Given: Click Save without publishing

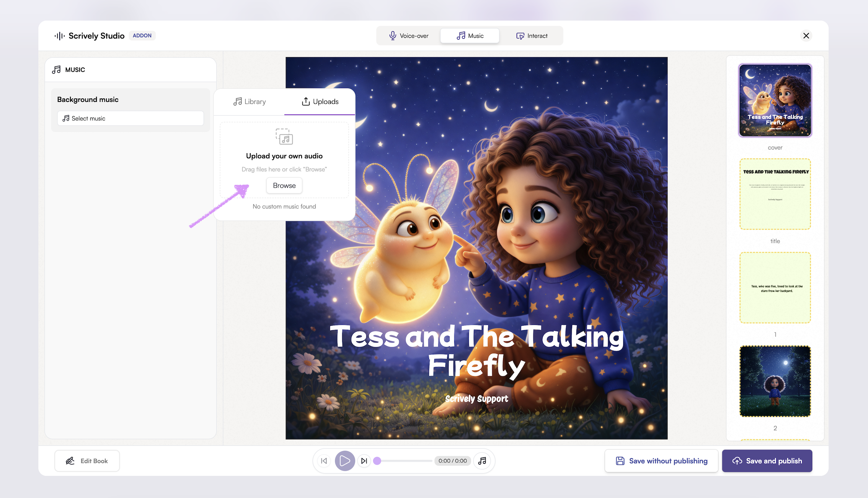Looking at the screenshot, I should click(x=661, y=461).
